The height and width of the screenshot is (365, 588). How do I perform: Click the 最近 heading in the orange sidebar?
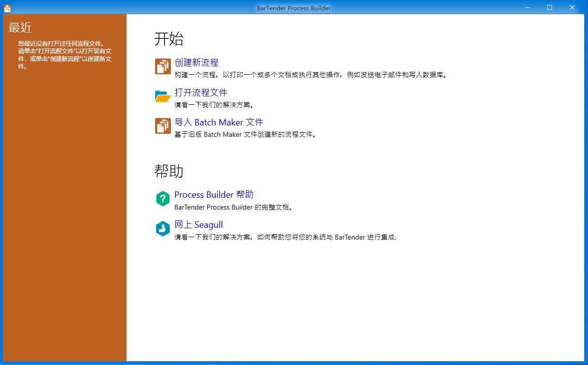pyautogui.click(x=20, y=28)
